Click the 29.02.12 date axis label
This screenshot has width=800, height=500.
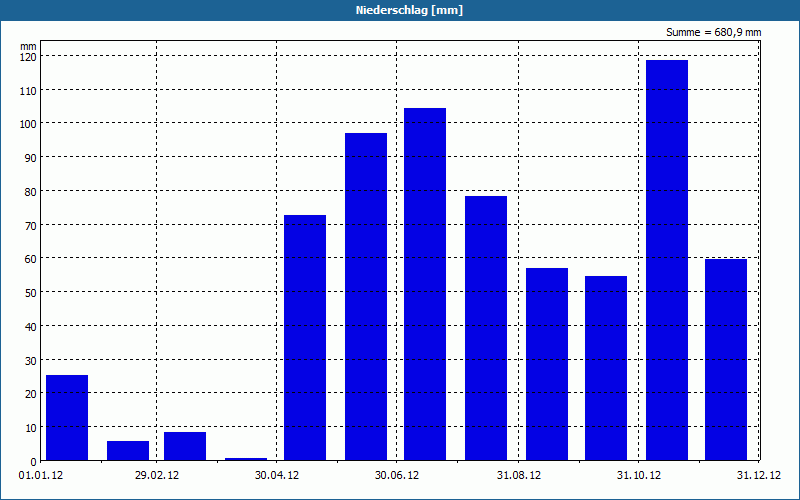click(157, 476)
